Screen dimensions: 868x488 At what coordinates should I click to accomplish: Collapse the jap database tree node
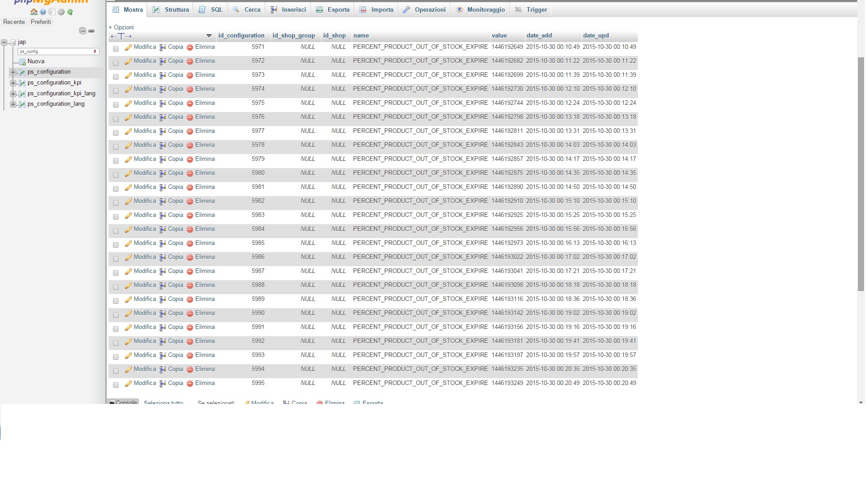(x=4, y=42)
